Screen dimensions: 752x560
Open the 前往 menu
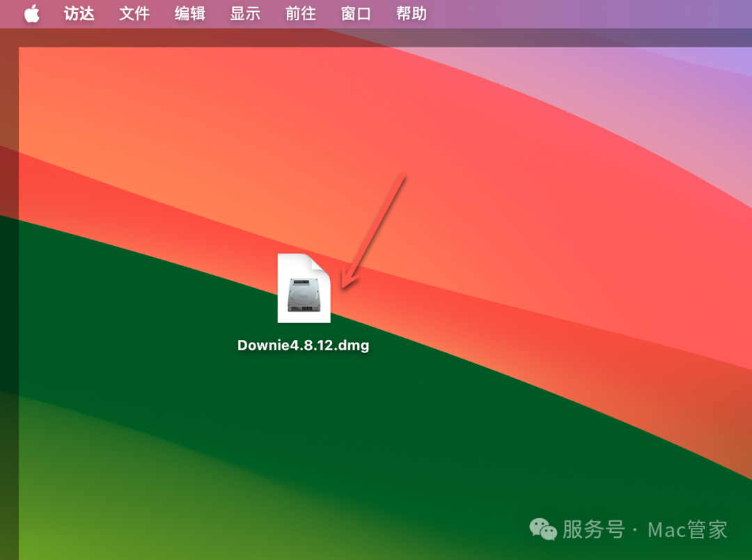click(301, 13)
